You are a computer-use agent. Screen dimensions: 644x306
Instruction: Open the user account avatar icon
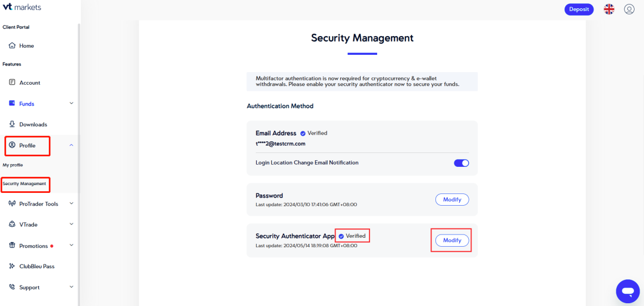tap(629, 9)
